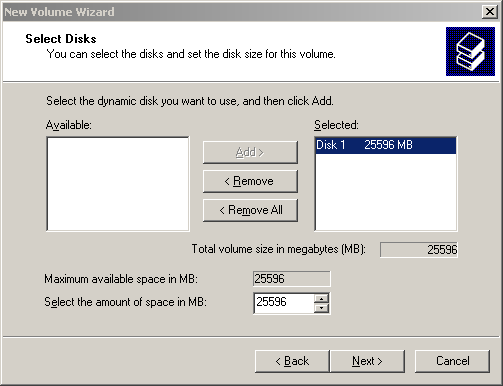Click the amount of space input field
This screenshot has height=386, width=503.
(284, 303)
